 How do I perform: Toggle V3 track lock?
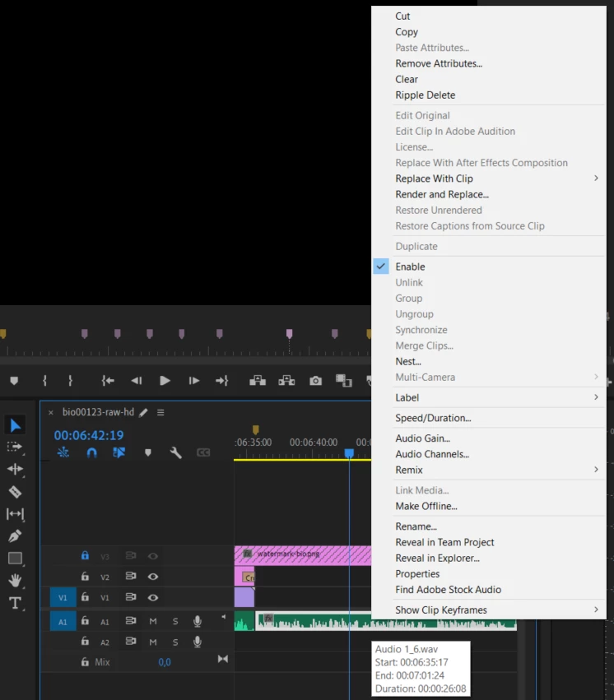pyautogui.click(x=85, y=556)
